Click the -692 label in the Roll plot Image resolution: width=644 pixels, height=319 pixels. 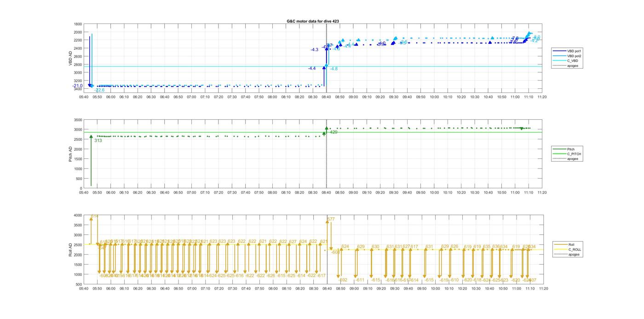coord(343,280)
